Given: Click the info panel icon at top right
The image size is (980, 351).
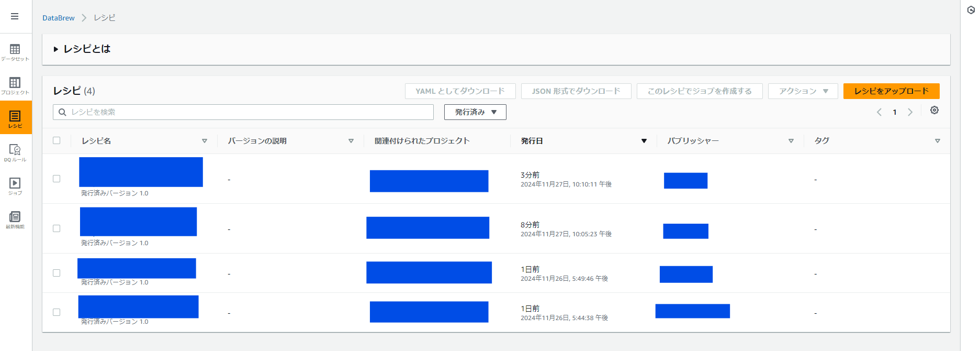Looking at the screenshot, I should (971, 10).
